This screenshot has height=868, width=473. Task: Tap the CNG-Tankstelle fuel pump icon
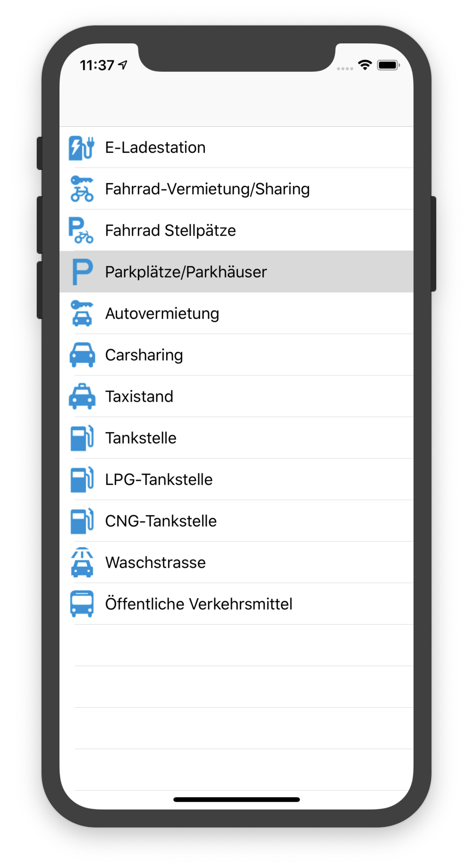(82, 521)
